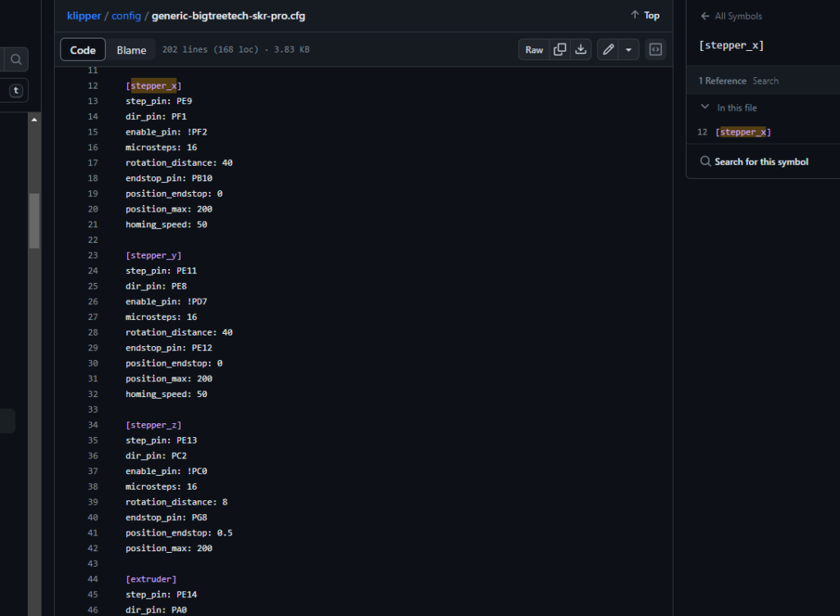Click 'enable_pin: !PD7' line
The height and width of the screenshot is (616, 840).
point(166,302)
